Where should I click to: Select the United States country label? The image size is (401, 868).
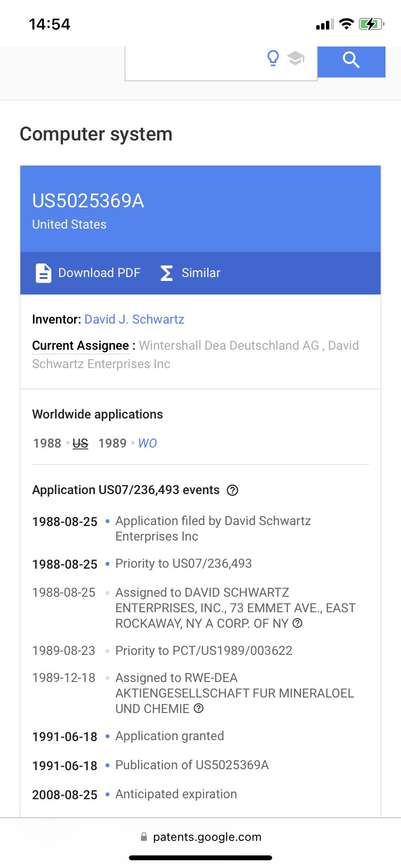click(x=69, y=225)
